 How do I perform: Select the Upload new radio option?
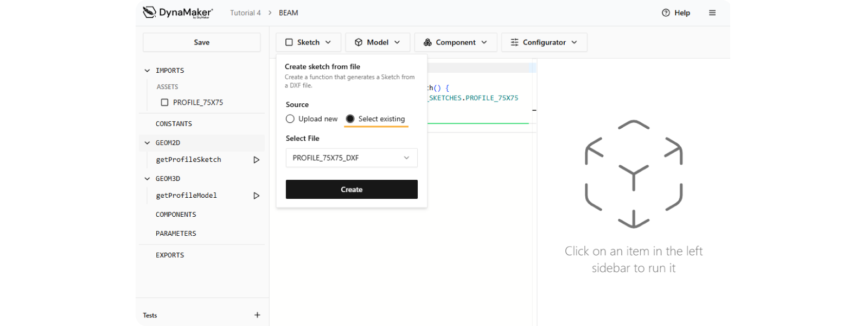coord(290,119)
